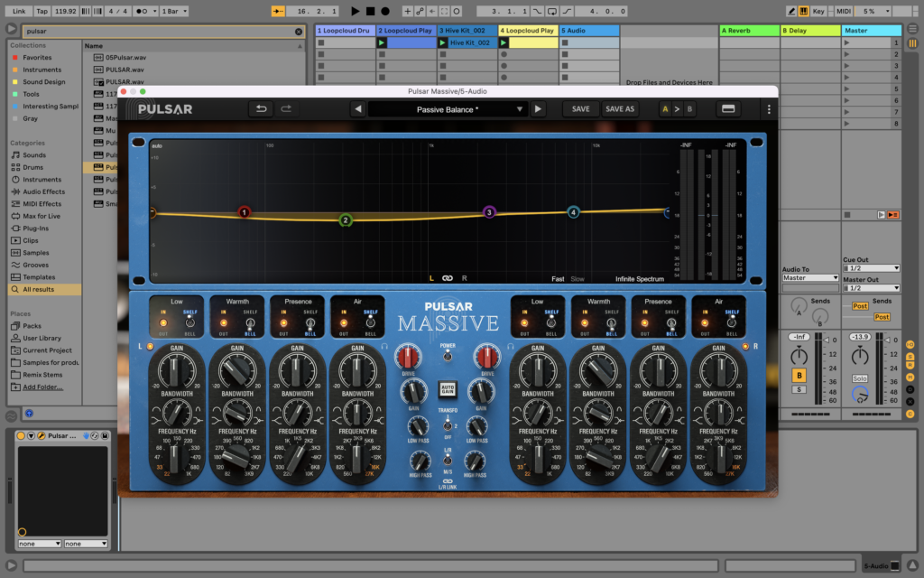This screenshot has width=924, height=578.
Task: Toggle Pulsar device activator on/off
Action: (x=21, y=436)
